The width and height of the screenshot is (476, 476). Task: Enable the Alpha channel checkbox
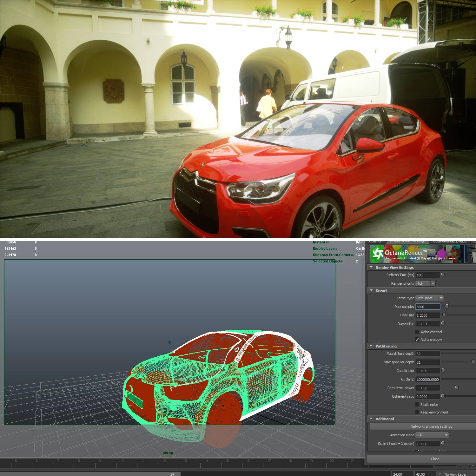pos(417,332)
